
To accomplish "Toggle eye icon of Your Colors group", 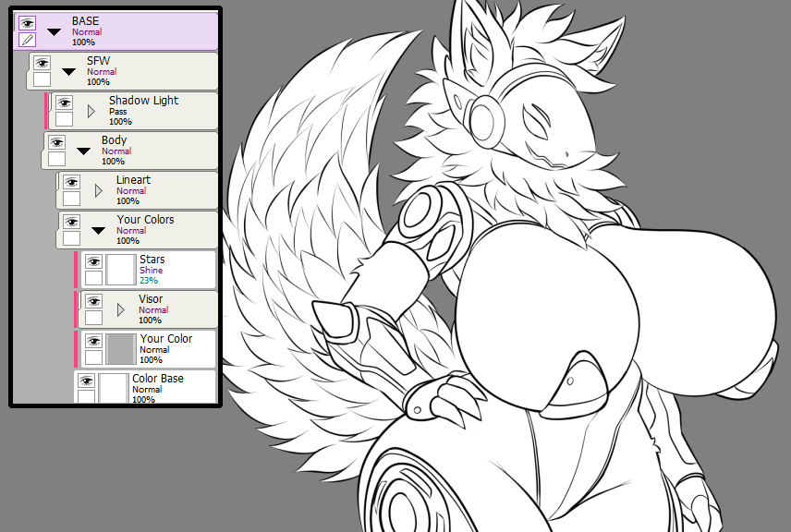I will 71,223.
